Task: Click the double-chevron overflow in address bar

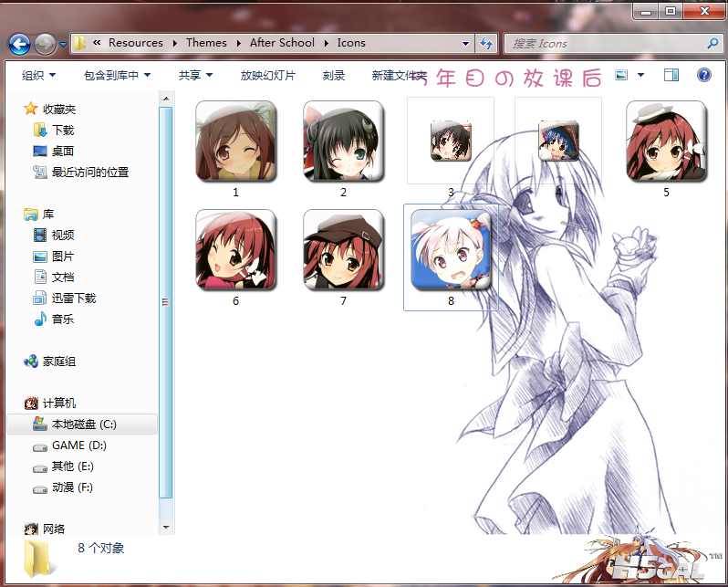Action: [97, 43]
